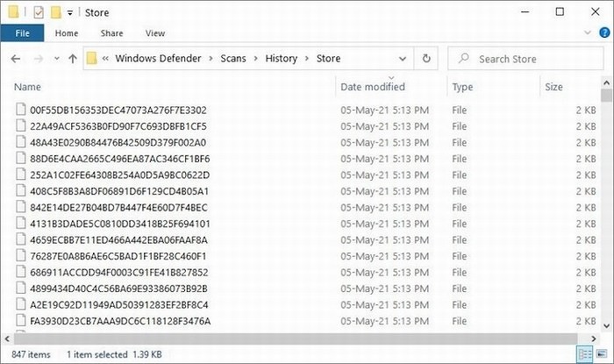Click the file icon beside 00F55DB156353DEC47073A276F7E3302
The height and width of the screenshot is (364, 614).
[x=20, y=109]
